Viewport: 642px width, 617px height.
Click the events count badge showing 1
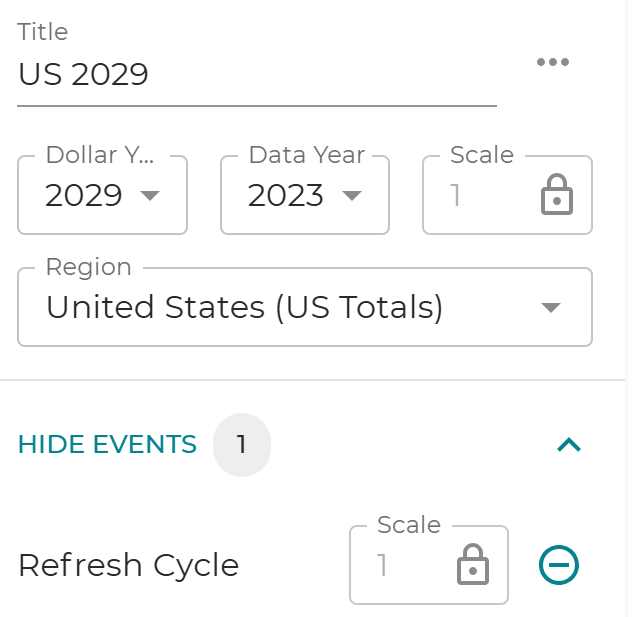(241, 445)
